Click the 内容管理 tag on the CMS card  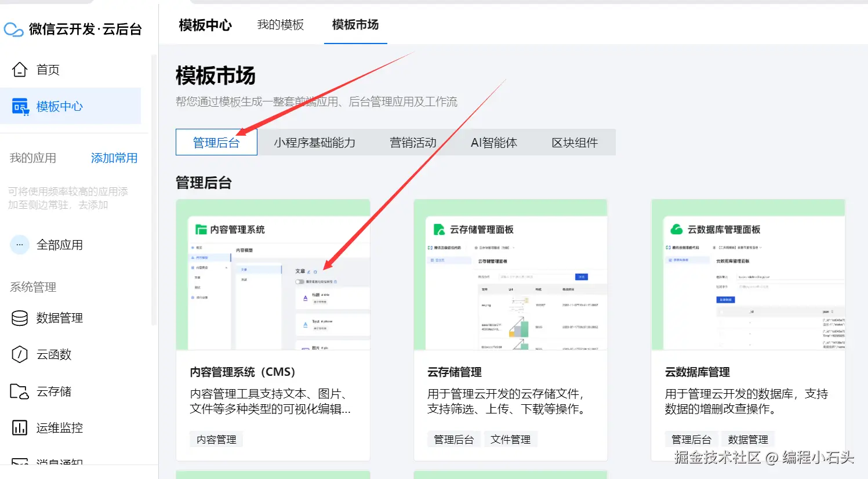pyautogui.click(x=216, y=440)
